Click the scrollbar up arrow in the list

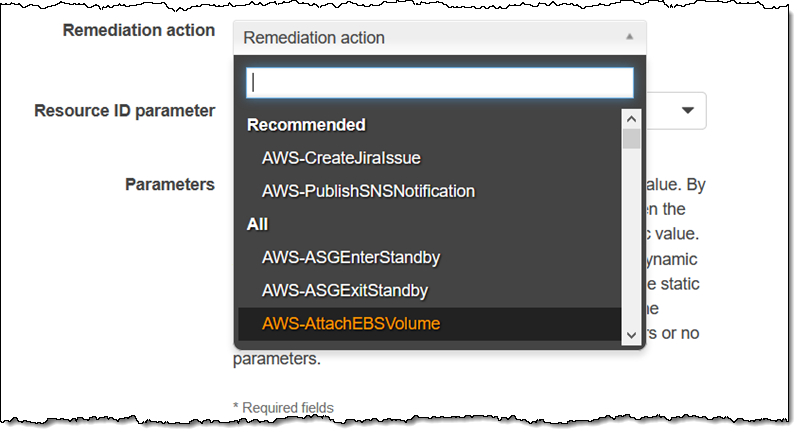click(631, 115)
